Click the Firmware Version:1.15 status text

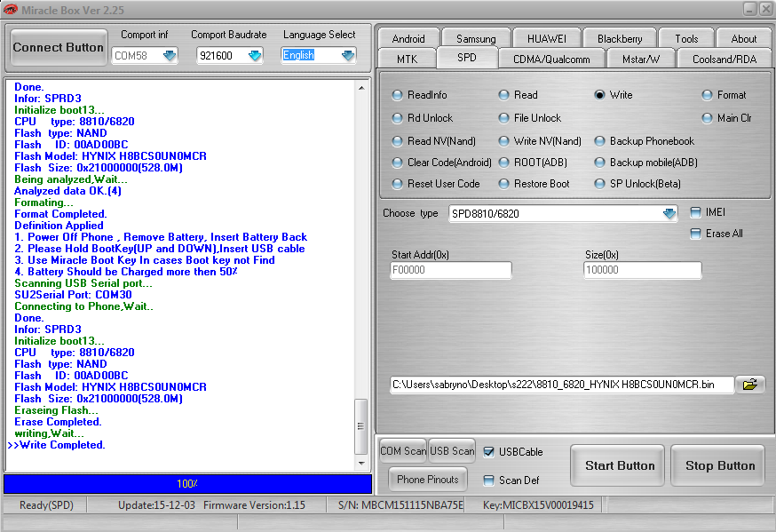pyautogui.click(x=254, y=505)
